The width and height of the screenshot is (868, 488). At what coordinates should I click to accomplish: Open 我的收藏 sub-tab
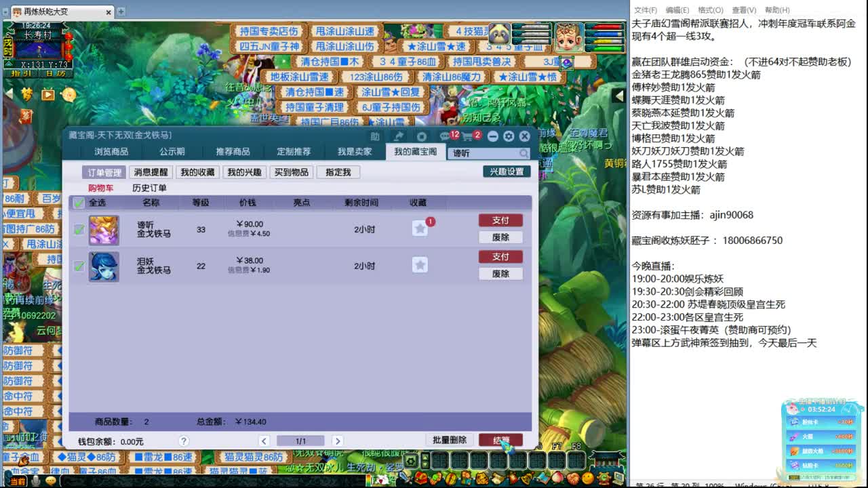point(197,172)
